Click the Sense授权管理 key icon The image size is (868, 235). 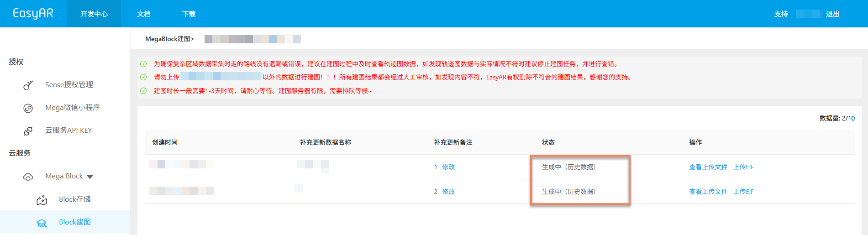(28, 85)
